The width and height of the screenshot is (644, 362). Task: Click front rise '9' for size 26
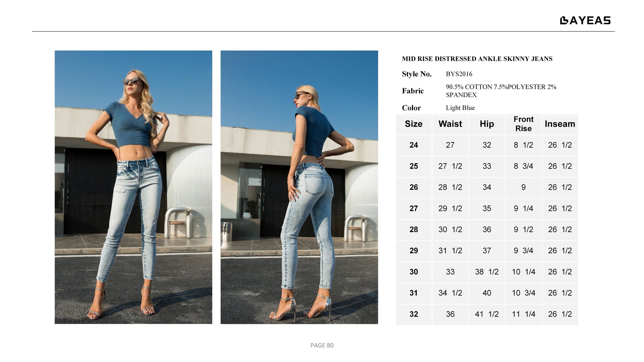click(x=524, y=187)
